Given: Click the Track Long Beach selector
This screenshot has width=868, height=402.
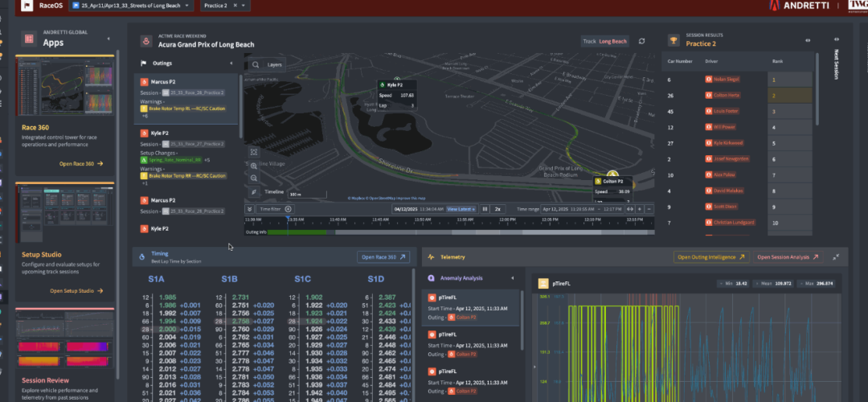Looking at the screenshot, I should pos(604,42).
